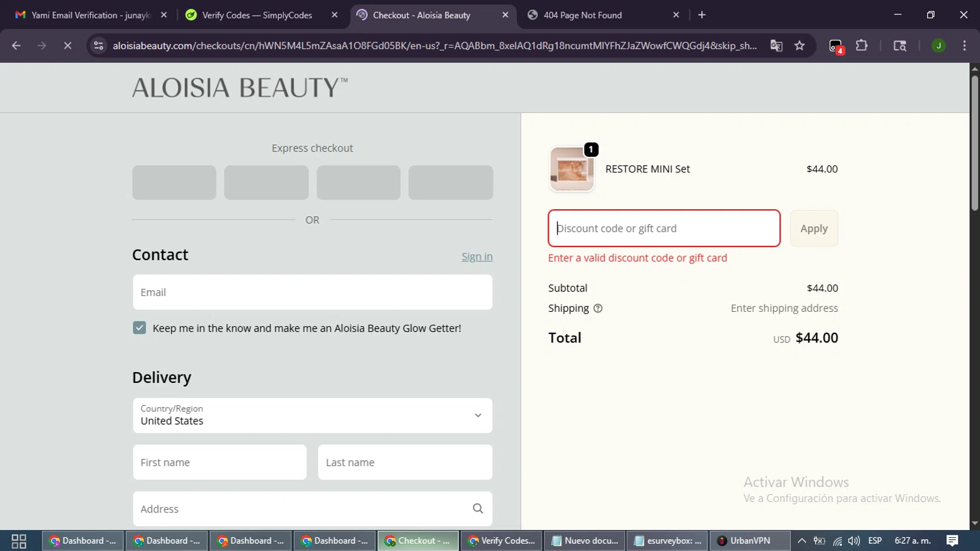The image size is (980, 551).
Task: Open the side panel search icon
Action: pyautogui.click(x=900, y=46)
